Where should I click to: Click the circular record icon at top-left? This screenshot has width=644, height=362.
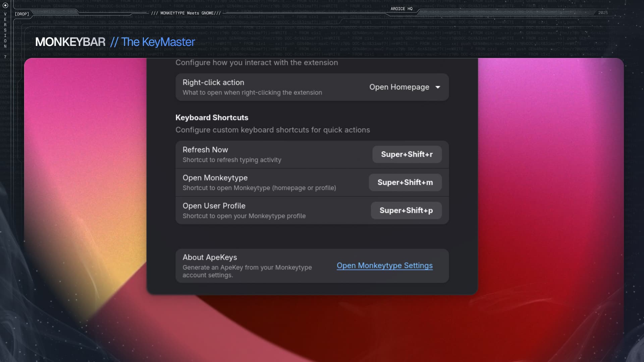tap(5, 5)
